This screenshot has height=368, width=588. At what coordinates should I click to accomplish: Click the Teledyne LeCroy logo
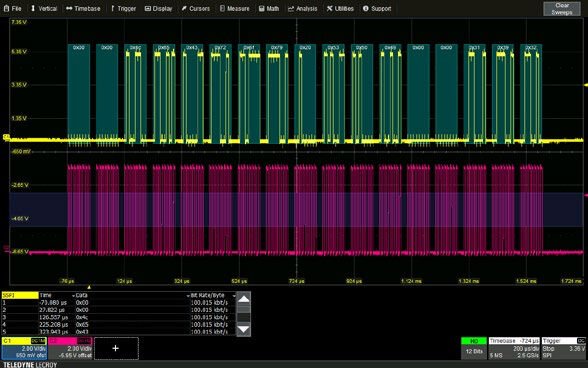click(30, 365)
